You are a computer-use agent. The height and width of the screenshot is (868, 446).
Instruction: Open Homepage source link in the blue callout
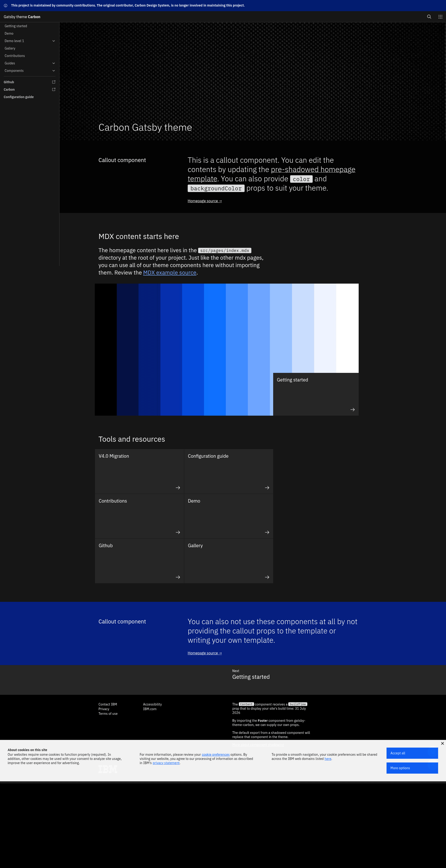pyautogui.click(x=205, y=653)
